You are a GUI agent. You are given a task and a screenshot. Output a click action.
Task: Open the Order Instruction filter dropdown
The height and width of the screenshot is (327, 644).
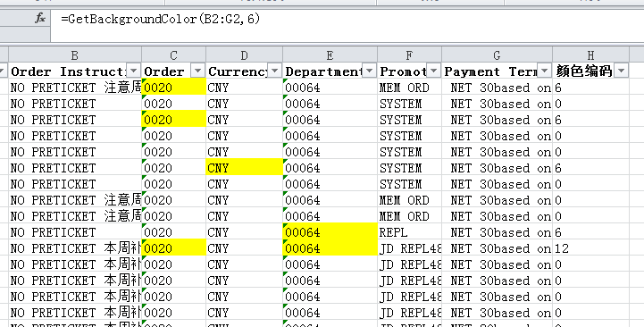pyautogui.click(x=133, y=71)
